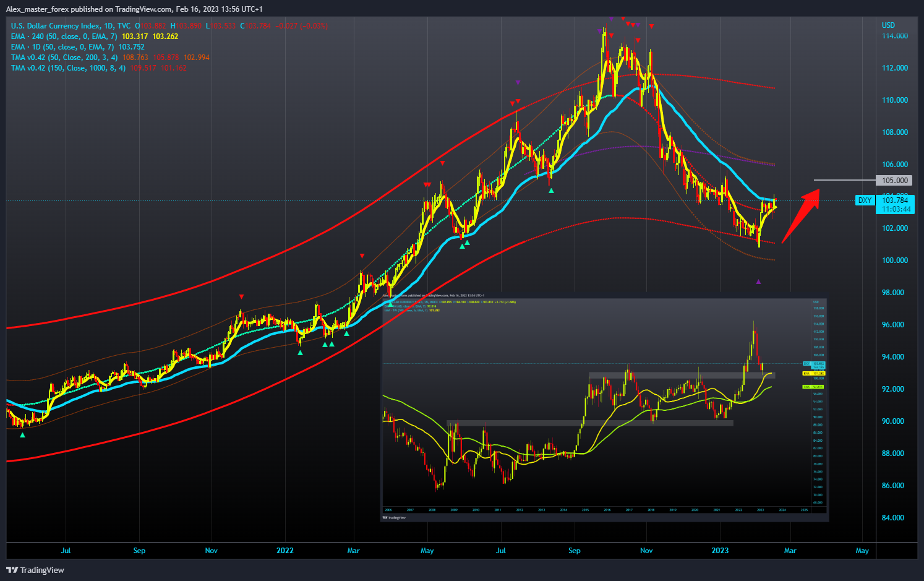The image size is (924, 581).
Task: Click the 98.000 price axis label
Action: click(893, 293)
